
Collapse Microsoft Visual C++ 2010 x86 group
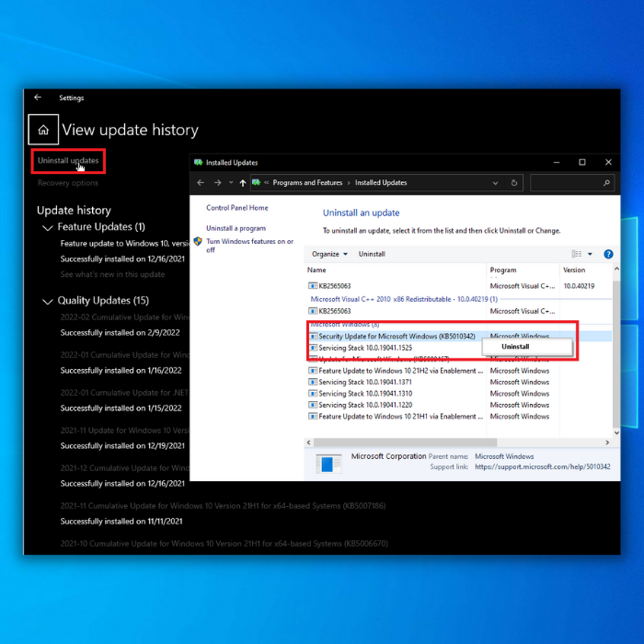point(404,299)
